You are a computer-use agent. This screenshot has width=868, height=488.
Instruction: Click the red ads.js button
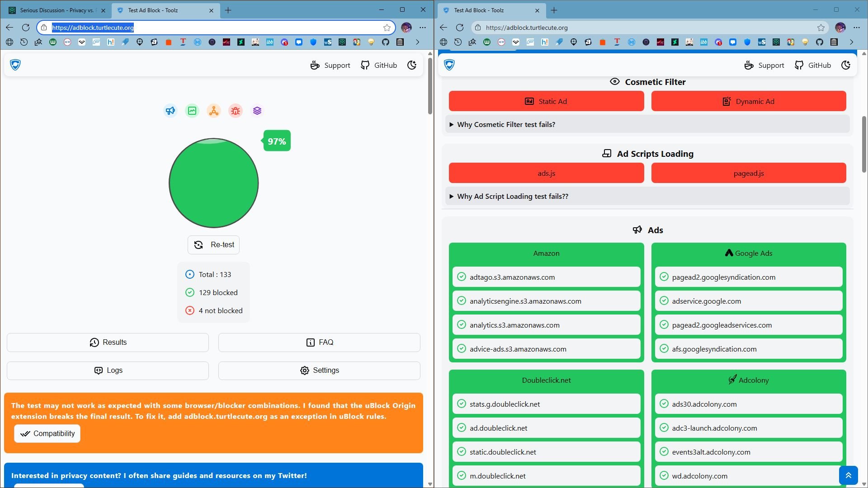(546, 173)
